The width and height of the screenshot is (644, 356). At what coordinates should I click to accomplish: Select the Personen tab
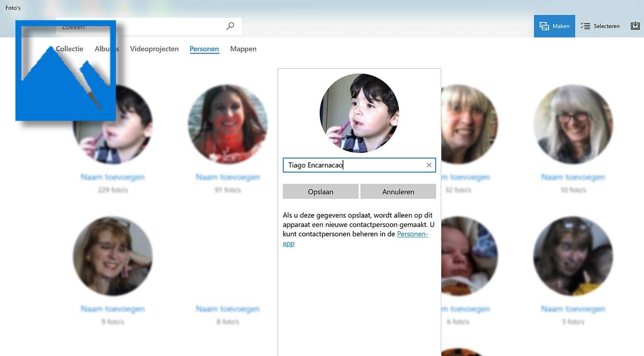204,48
